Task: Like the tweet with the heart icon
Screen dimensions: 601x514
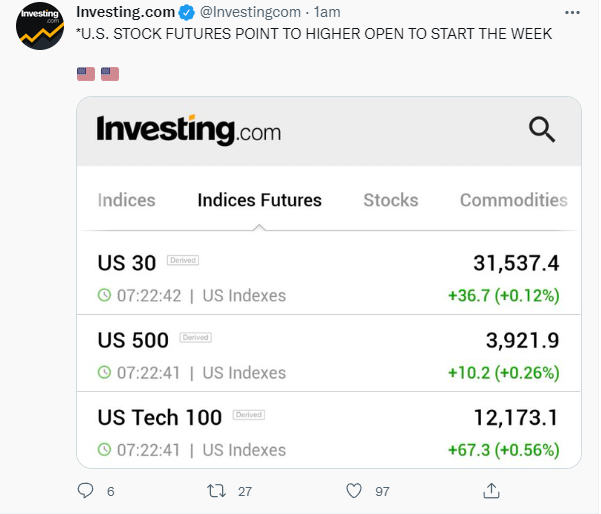Action: (354, 491)
